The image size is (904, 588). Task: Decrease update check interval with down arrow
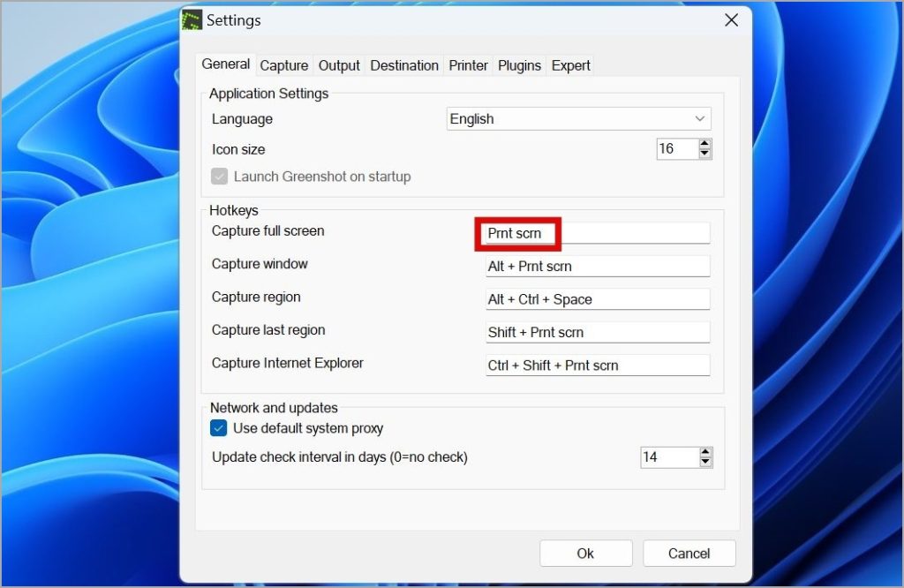pos(705,463)
